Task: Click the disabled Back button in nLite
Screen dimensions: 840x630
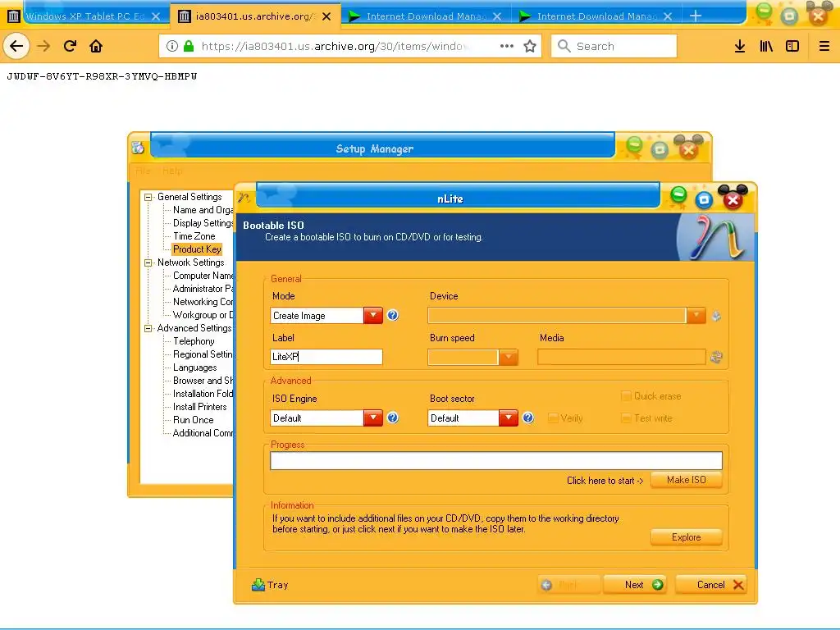Action: (x=569, y=585)
